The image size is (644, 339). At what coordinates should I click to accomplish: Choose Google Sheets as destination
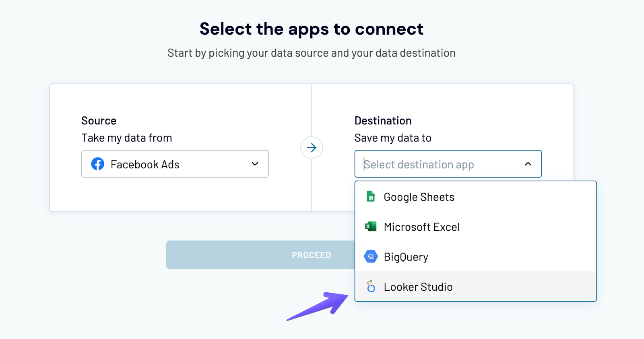419,197
